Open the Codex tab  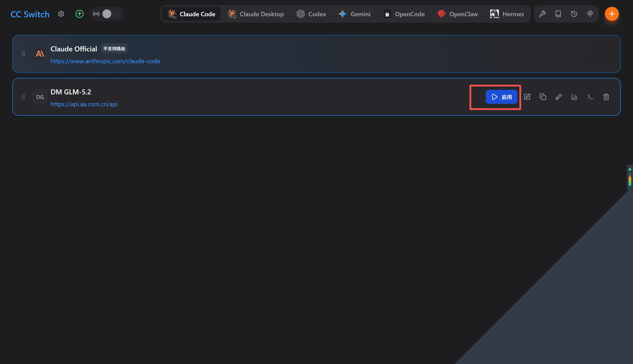point(311,14)
